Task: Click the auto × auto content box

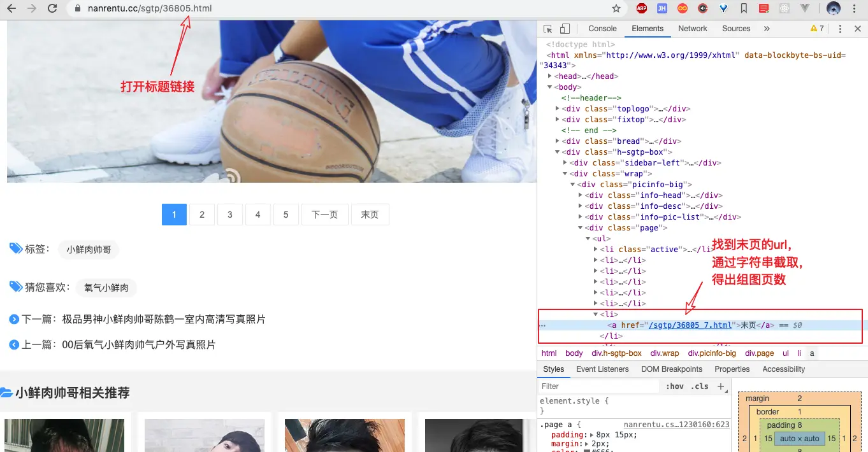Action: (800, 439)
